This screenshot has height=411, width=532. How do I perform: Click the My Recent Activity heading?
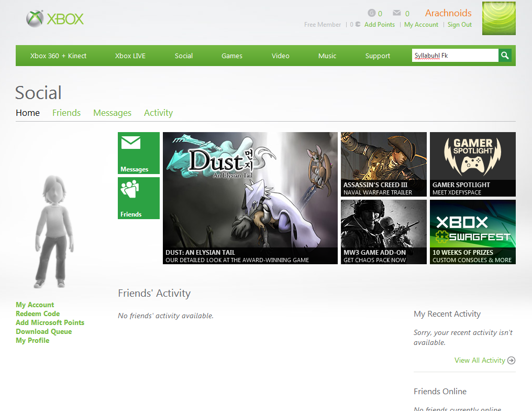[x=447, y=314]
